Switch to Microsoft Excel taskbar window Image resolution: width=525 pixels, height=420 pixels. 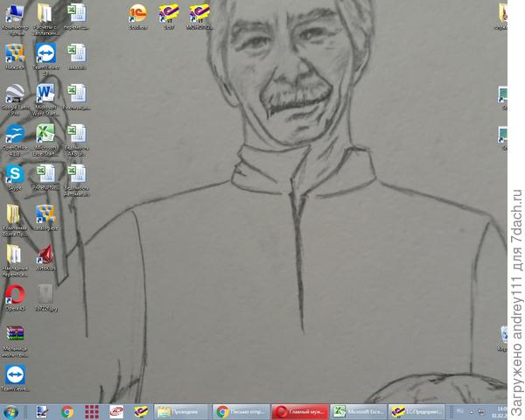pyautogui.click(x=360, y=411)
